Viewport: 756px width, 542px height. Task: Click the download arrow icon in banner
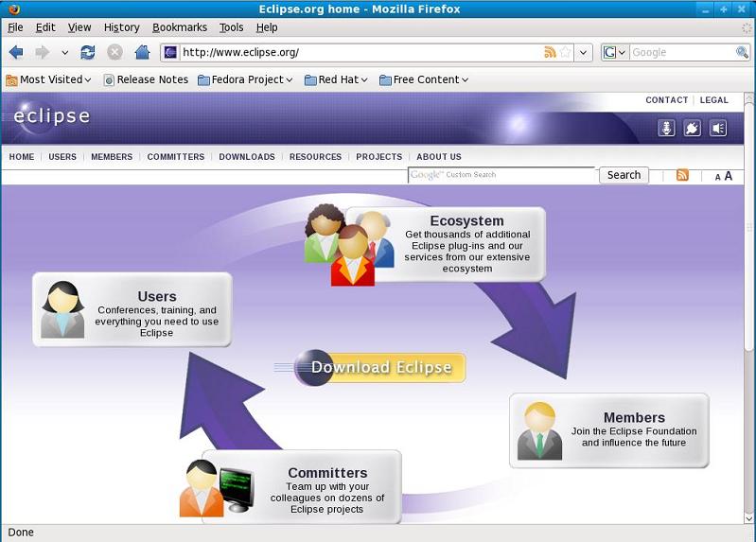666,129
